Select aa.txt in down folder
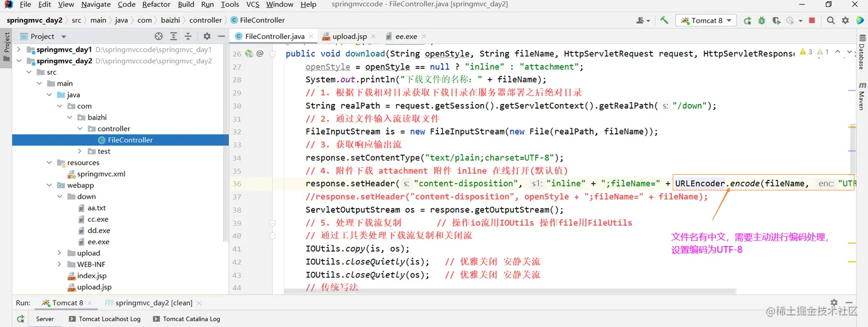Viewport: 868px width, 327px height. click(x=92, y=208)
